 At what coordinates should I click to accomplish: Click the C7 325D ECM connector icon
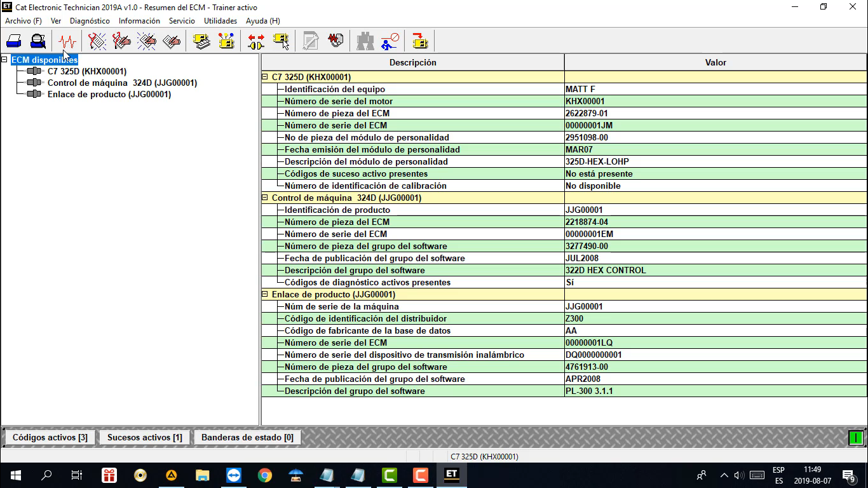click(34, 72)
